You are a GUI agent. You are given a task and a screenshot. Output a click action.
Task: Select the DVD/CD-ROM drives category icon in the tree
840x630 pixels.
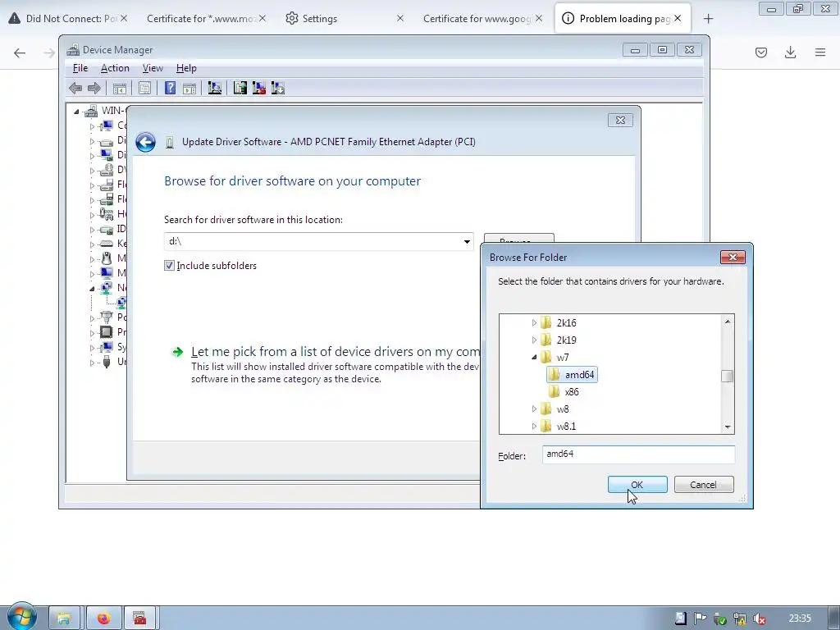coord(107,170)
